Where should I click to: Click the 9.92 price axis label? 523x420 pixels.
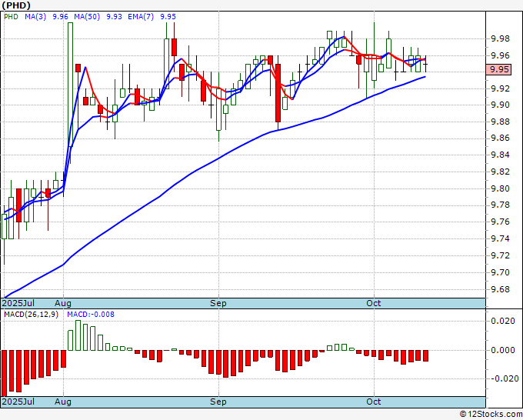pyautogui.click(x=501, y=88)
